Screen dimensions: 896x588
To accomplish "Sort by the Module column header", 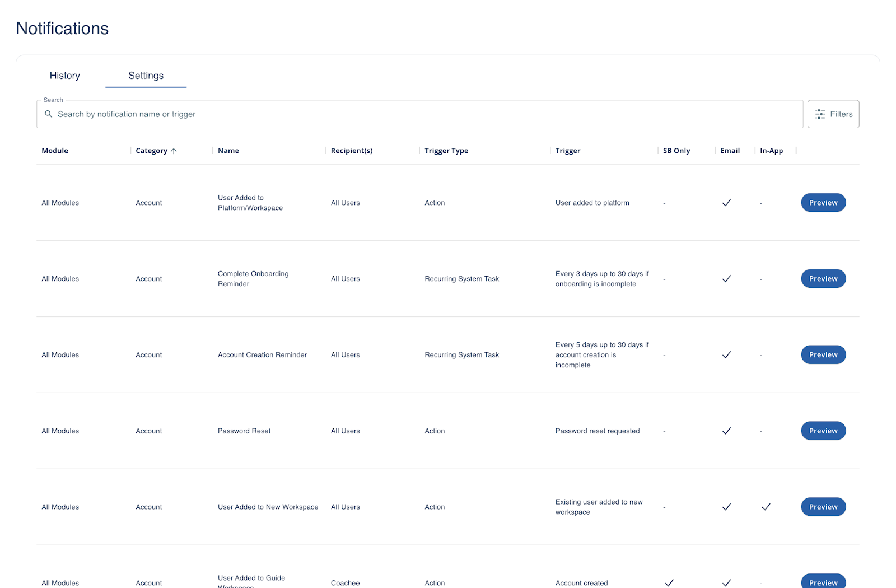I will coord(55,151).
